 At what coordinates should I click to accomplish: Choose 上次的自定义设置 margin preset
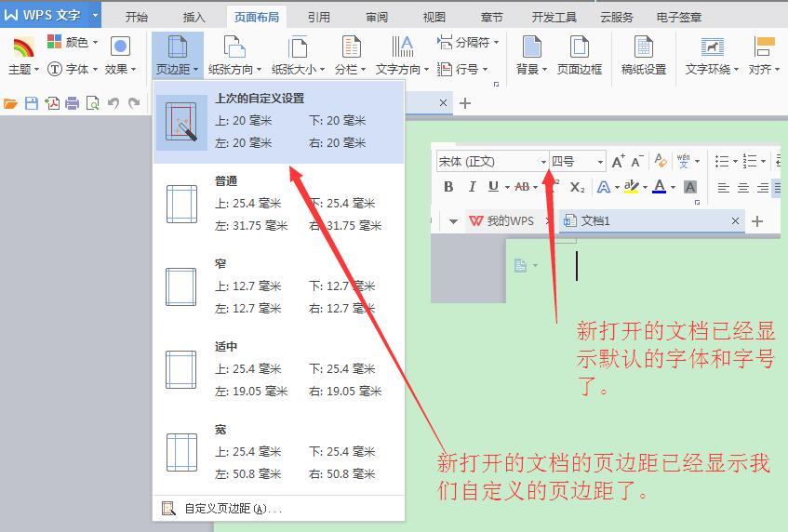(278, 123)
